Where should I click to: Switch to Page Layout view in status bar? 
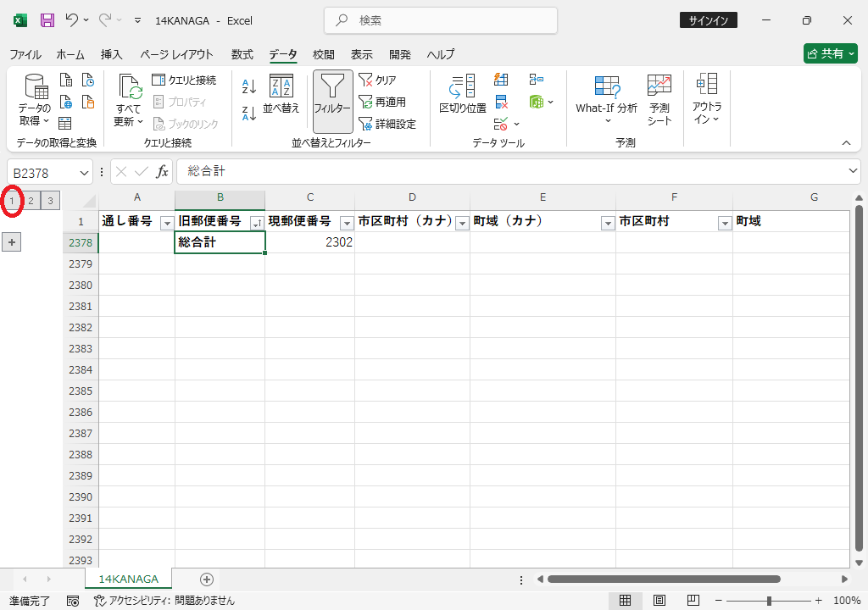tap(659, 601)
